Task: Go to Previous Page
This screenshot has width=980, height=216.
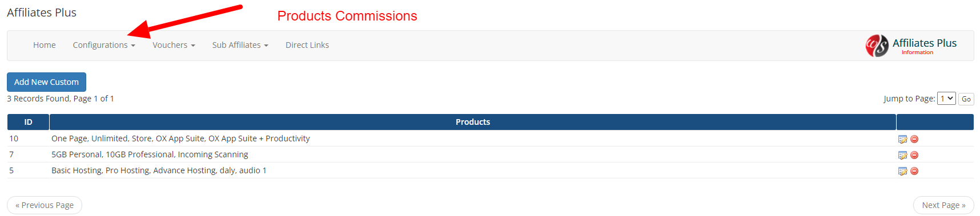Action: (x=45, y=205)
